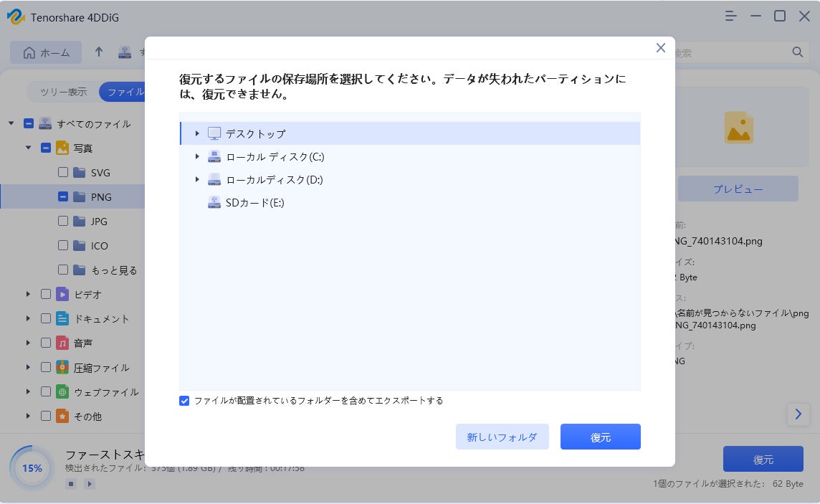The width and height of the screenshot is (820, 504).
Task: Check the ビデオ category checkbox
Action: (46, 295)
